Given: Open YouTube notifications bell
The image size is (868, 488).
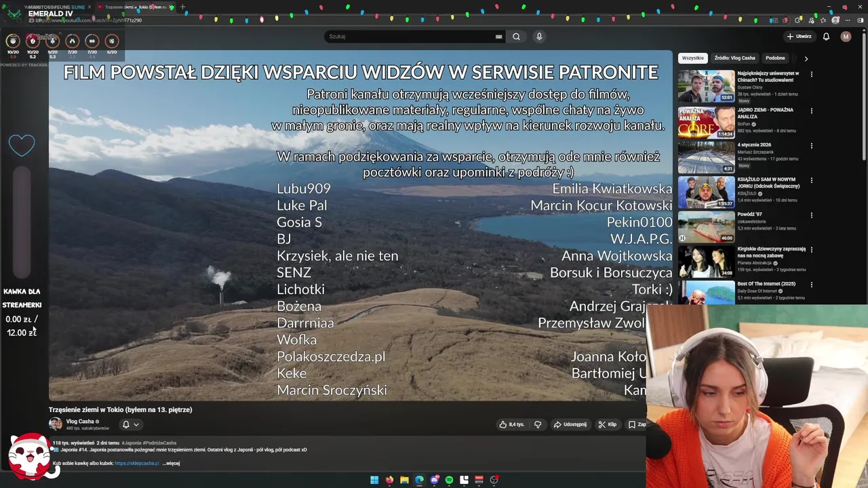Looking at the screenshot, I should coord(826,37).
